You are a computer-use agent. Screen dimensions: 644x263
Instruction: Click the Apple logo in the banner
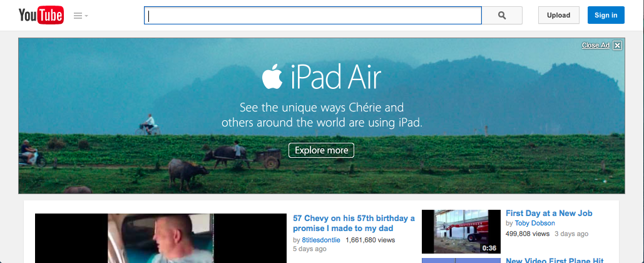point(272,76)
